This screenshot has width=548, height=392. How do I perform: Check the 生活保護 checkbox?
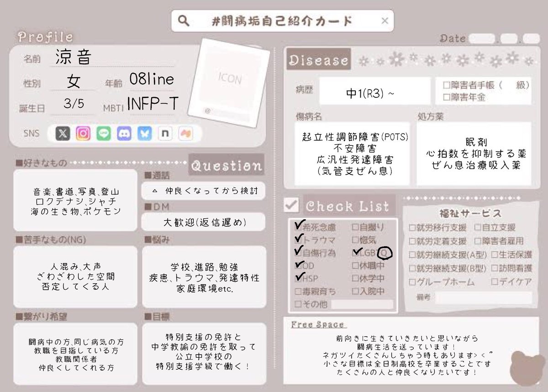[495, 255]
